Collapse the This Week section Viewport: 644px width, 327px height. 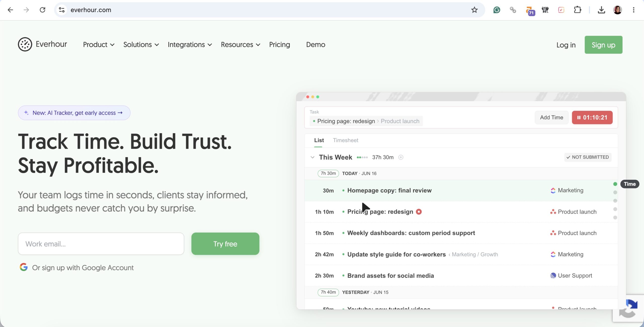point(312,157)
